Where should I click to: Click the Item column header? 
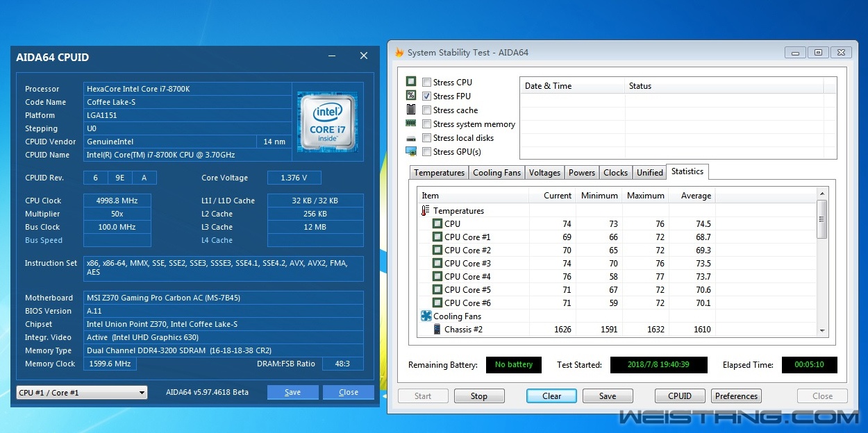pyautogui.click(x=473, y=196)
